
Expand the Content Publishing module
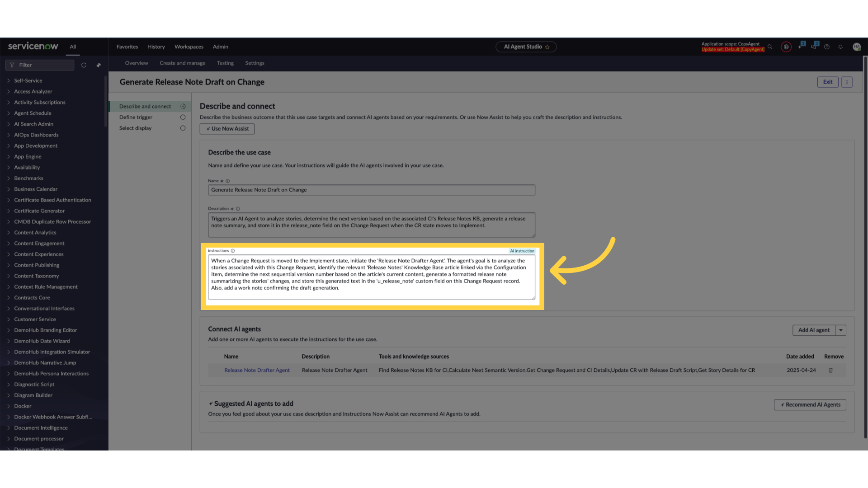click(x=9, y=265)
